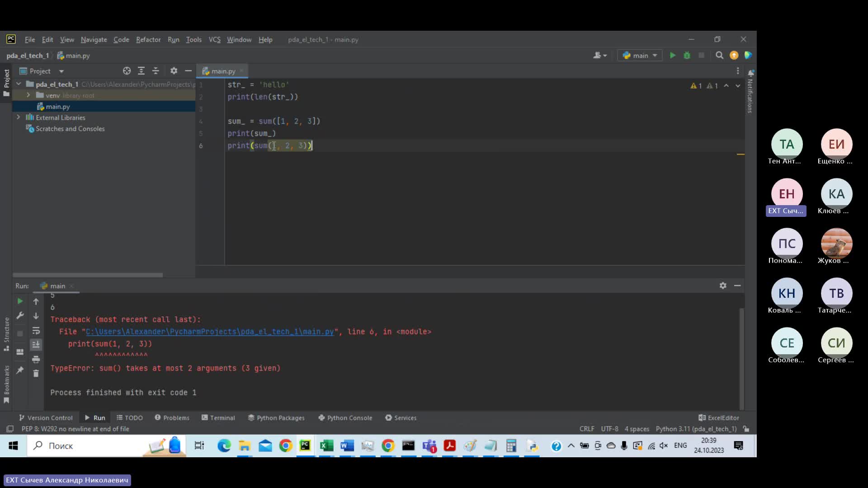Open the warnings inspection indicator

[x=704, y=86]
